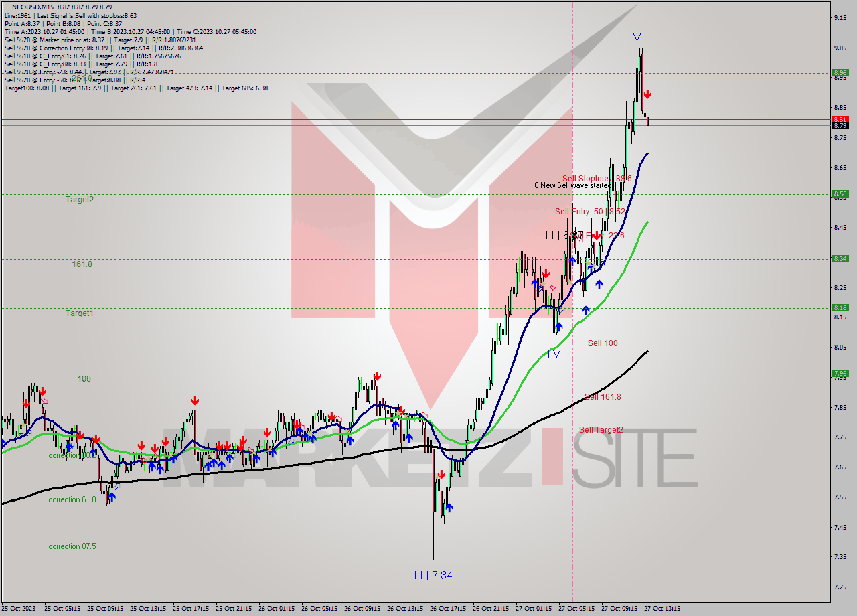
Task: Click the '26 Oct 17:15' time axis label
Action: (x=447, y=609)
